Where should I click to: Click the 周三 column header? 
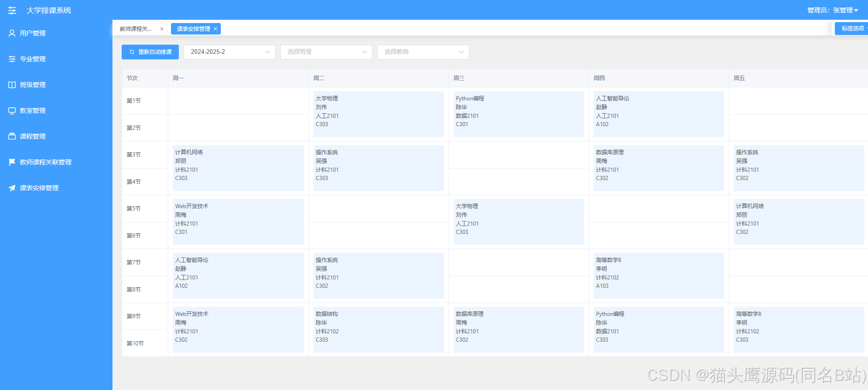coord(519,78)
